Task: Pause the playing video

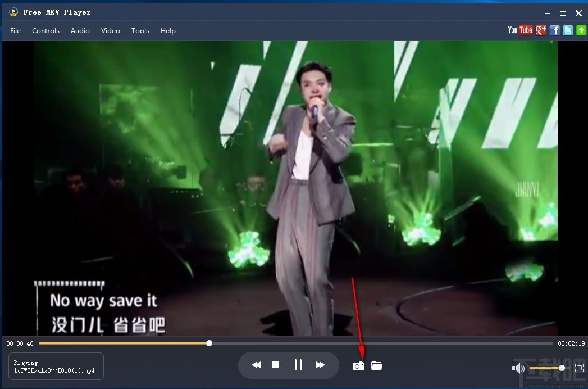Action: coord(298,365)
